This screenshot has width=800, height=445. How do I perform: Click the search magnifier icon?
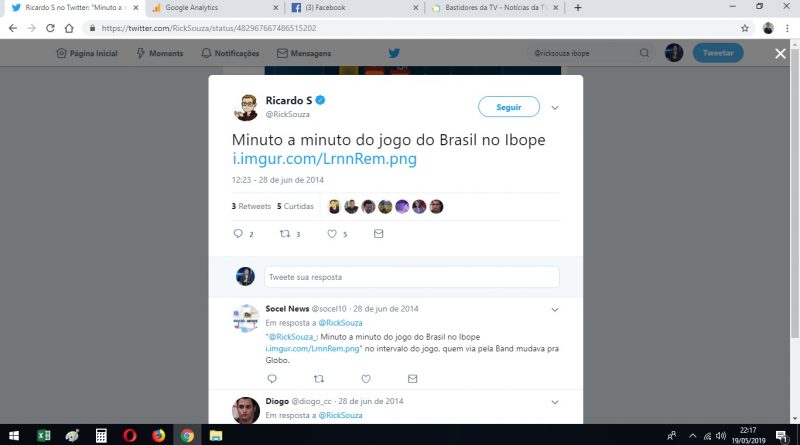644,53
